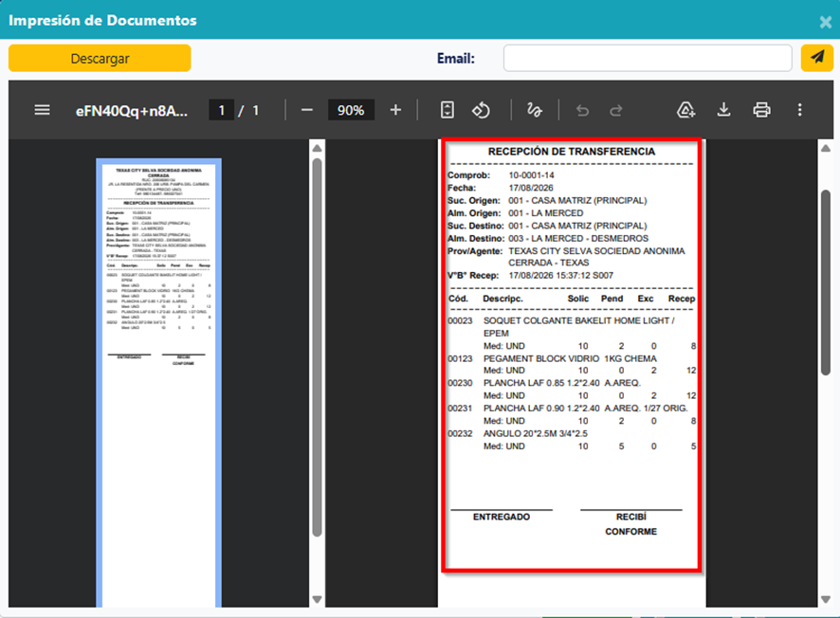Send the document with the paper plane button
The height and width of the screenshot is (618, 840).
pos(817,58)
